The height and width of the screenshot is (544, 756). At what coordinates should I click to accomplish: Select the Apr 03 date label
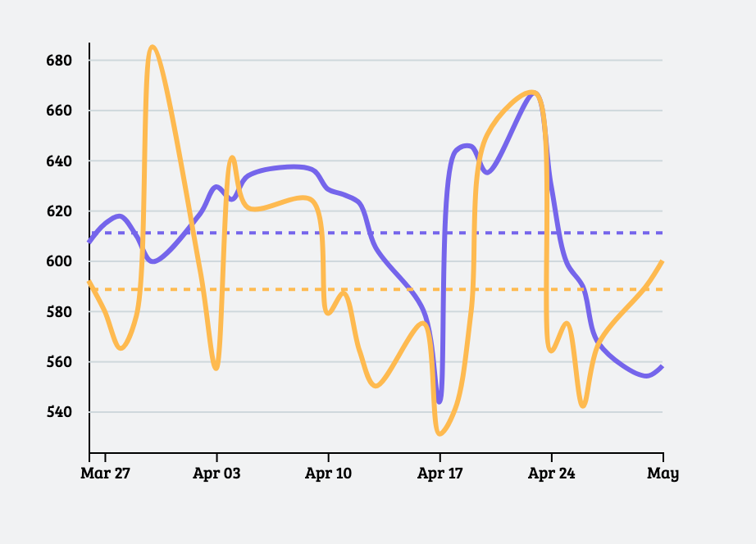(217, 474)
